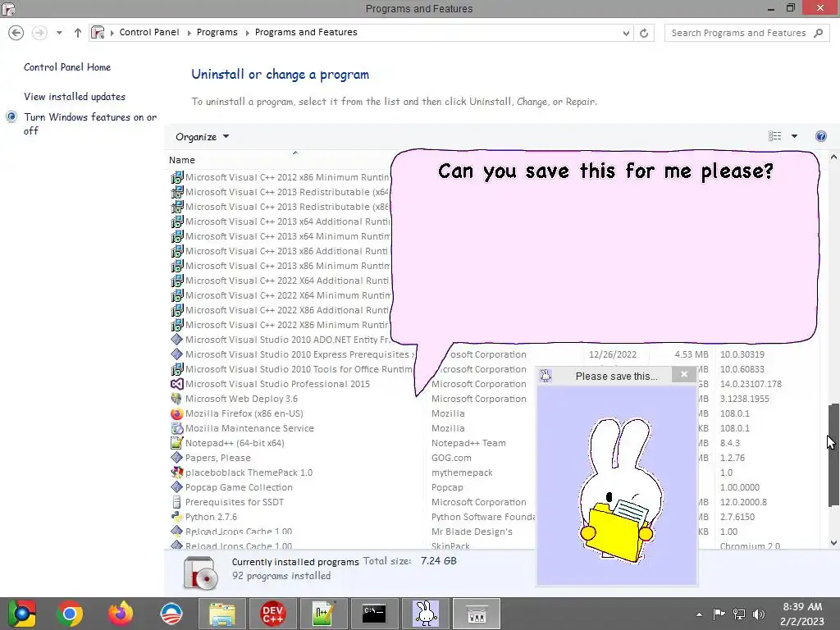Viewport: 840px width, 630px height.
Task: Open view options dropdown arrow
Action: [x=794, y=136]
